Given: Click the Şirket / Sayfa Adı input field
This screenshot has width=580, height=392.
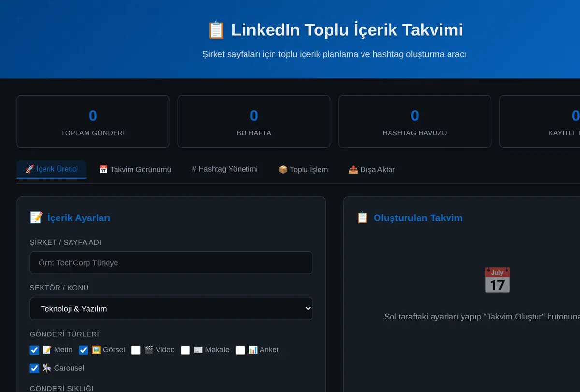Looking at the screenshot, I should (171, 263).
